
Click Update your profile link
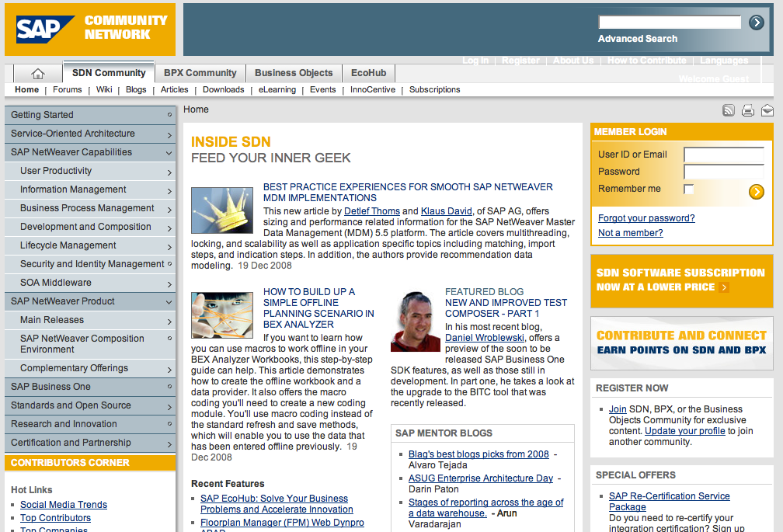(x=684, y=431)
